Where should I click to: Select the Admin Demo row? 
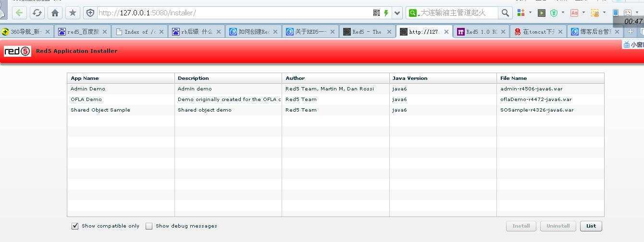(335, 89)
